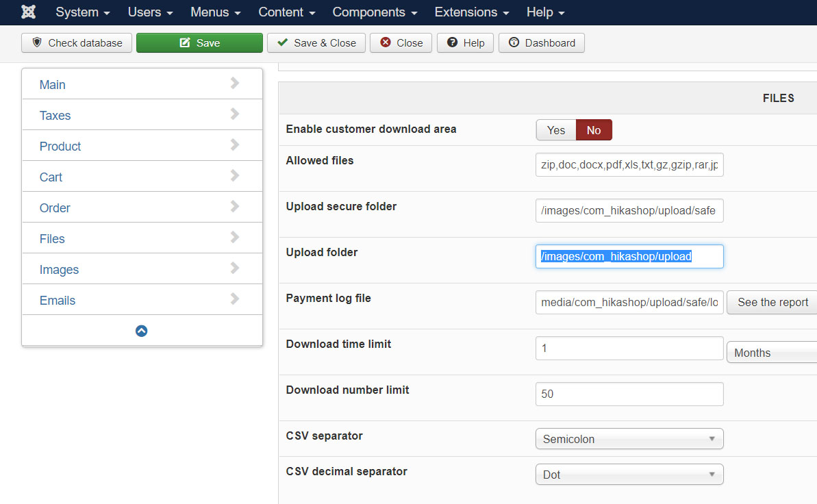Open the Extensions menu
Screen dimensions: 817x504
tap(472, 12)
